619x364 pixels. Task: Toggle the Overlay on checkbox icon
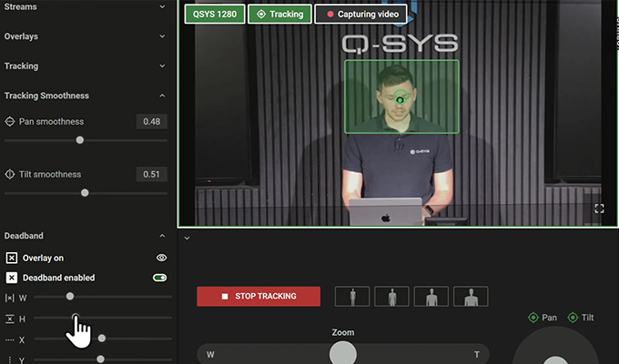(x=12, y=258)
